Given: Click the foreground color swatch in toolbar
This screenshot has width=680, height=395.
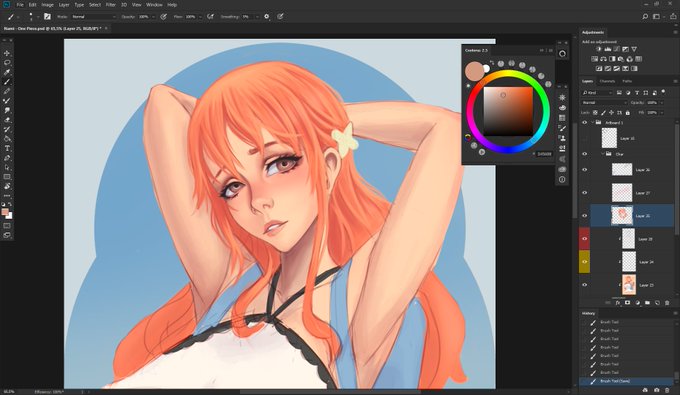Looking at the screenshot, I should (x=5, y=212).
